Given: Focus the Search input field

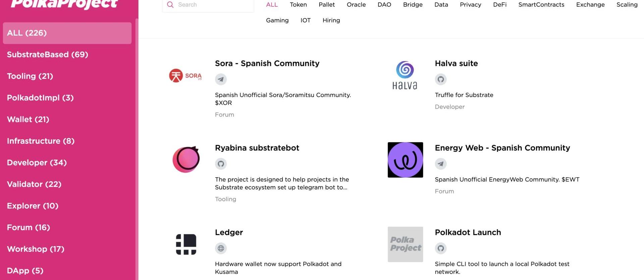Looking at the screenshot, I should tap(208, 5).
